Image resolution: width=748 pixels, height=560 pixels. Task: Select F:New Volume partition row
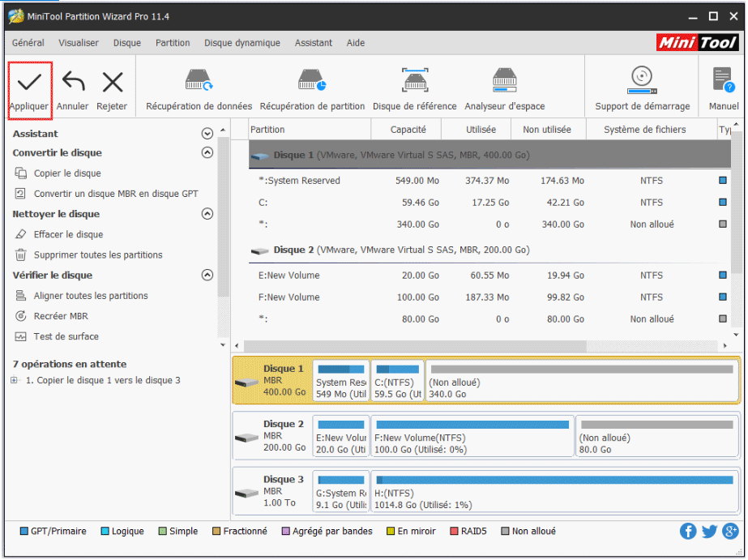click(x=490, y=297)
